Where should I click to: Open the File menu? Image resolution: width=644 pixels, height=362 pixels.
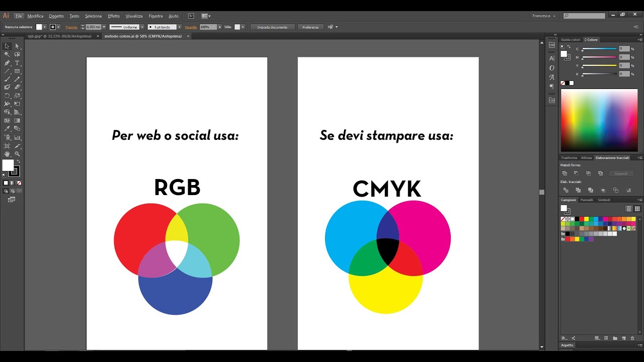click(x=19, y=16)
